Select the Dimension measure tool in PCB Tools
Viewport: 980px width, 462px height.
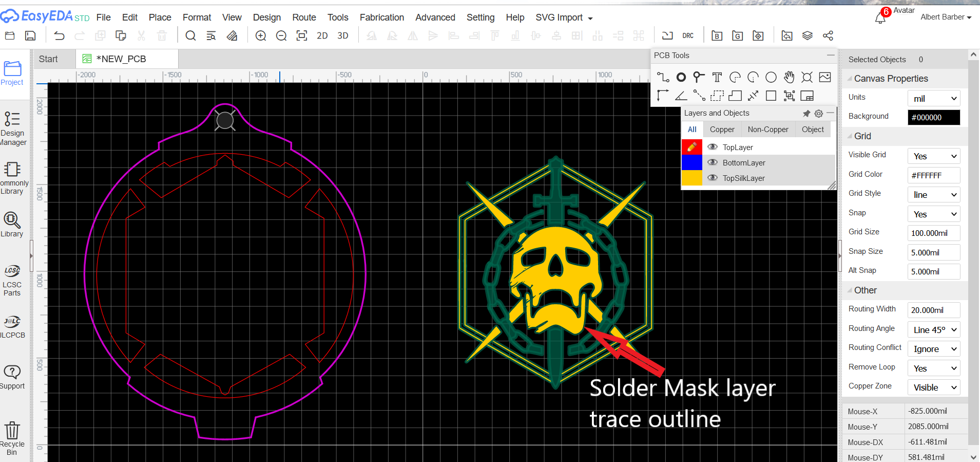point(753,96)
